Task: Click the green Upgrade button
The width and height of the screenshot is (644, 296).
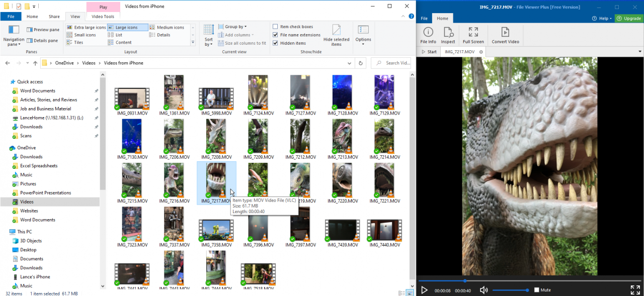Action: point(629,19)
